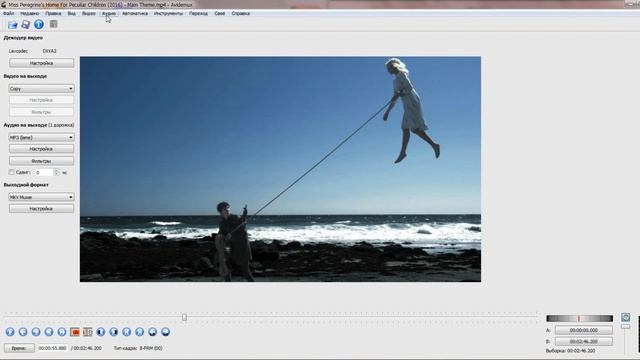Click Настройка under the audio codec
The height and width of the screenshot is (360, 640).
click(x=41, y=149)
